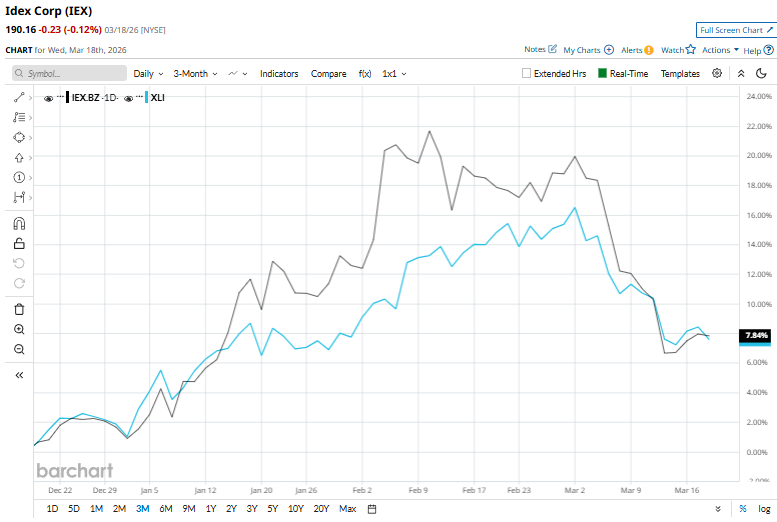
Task: Toggle the log scale button
Action: [762, 509]
